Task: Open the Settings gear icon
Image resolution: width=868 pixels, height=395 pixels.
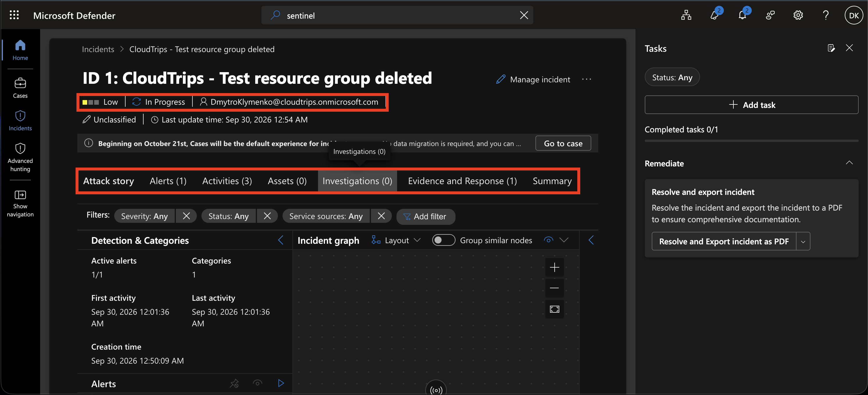Action: (798, 15)
